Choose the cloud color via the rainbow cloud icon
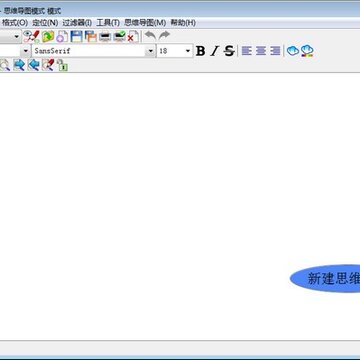The height and width of the screenshot is (360, 360). pos(307,51)
